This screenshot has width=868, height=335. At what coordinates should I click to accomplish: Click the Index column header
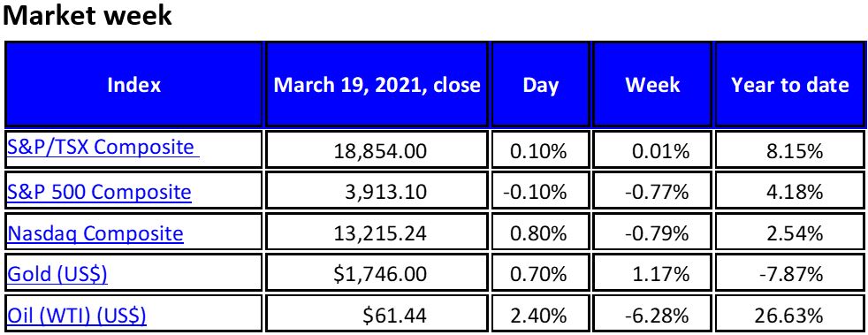tap(134, 85)
